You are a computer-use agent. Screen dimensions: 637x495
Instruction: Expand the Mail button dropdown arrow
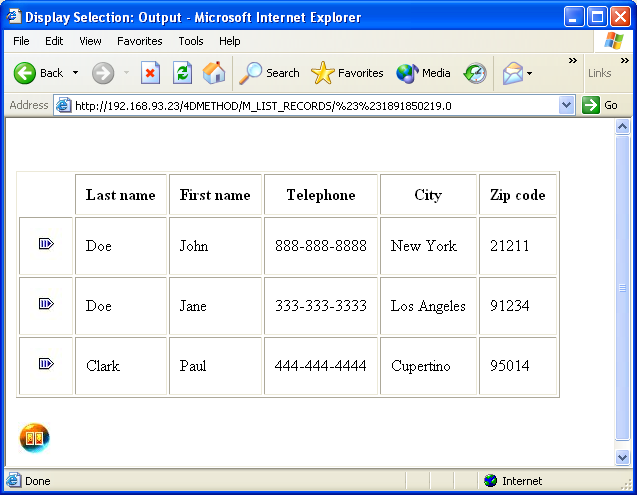(x=530, y=73)
